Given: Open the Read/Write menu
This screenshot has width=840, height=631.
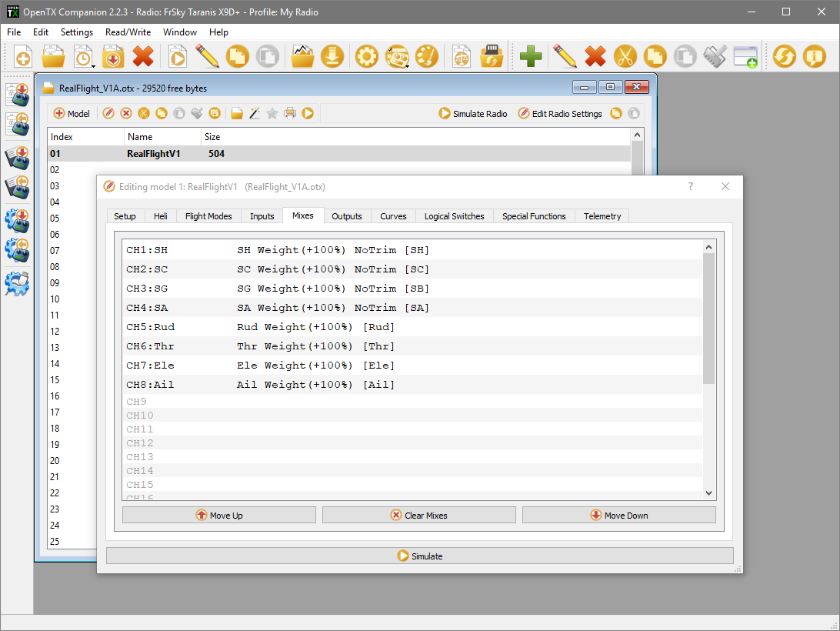Looking at the screenshot, I should 128,32.
